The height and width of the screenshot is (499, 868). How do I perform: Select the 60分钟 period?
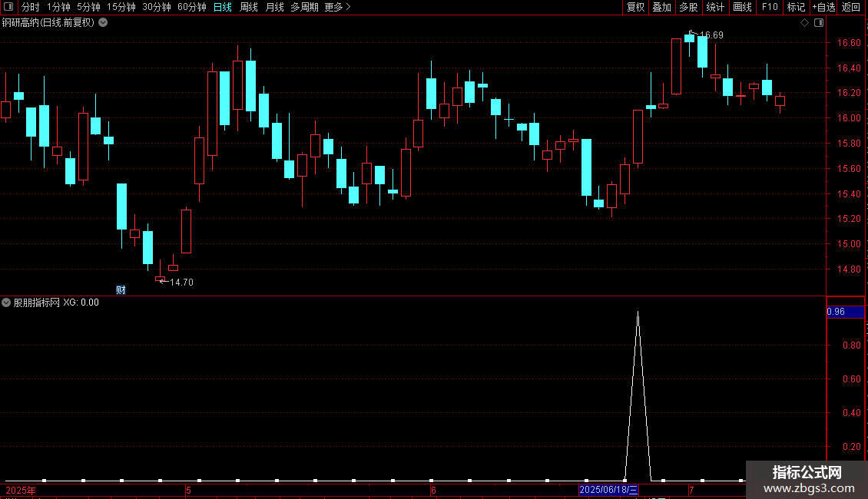click(192, 7)
